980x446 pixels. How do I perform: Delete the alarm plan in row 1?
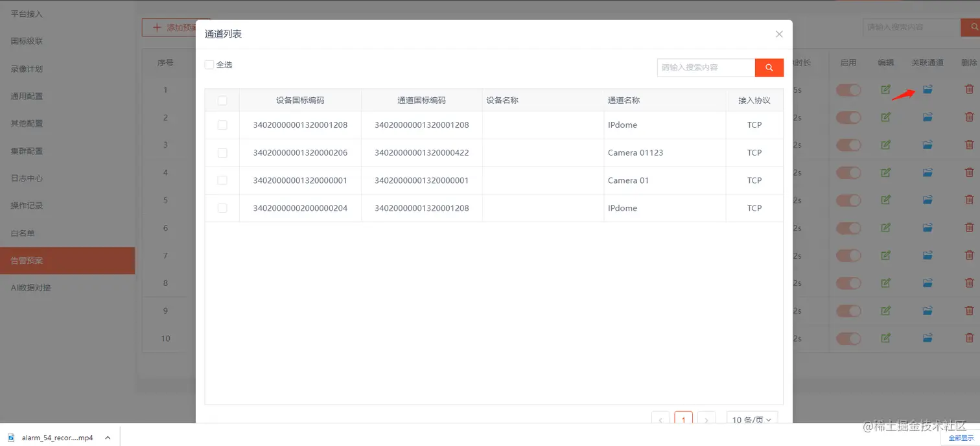click(x=969, y=89)
